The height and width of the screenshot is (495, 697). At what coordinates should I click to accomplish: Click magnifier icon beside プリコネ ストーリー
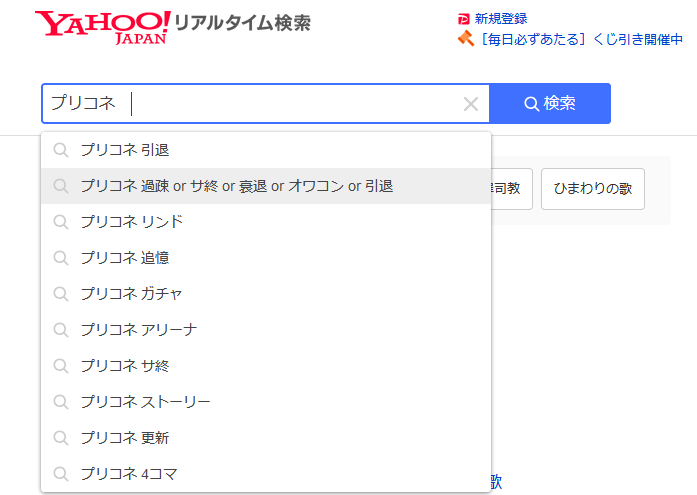click(61, 402)
